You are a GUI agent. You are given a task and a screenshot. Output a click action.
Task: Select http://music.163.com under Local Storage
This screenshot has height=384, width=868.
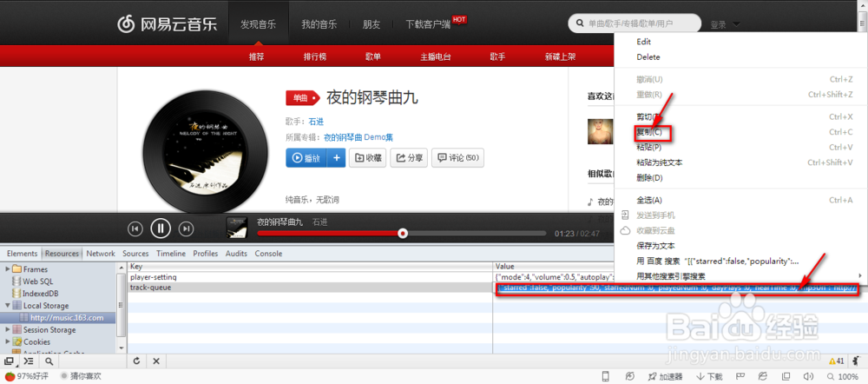67,317
